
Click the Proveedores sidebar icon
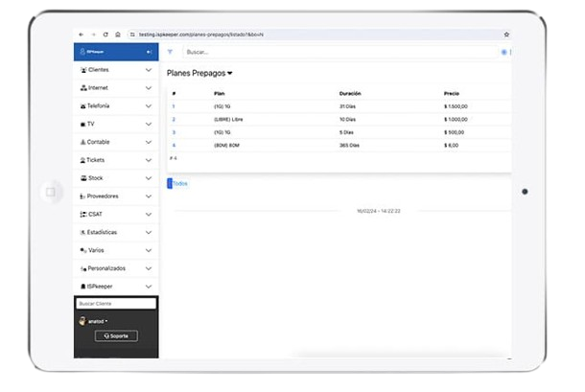(82, 196)
